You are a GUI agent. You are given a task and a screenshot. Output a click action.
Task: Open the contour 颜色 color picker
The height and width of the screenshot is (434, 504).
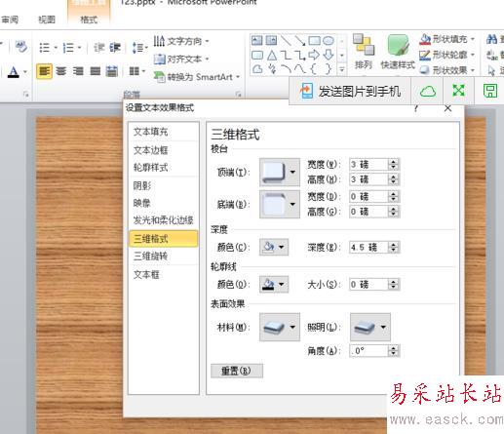pyautogui.click(x=274, y=284)
